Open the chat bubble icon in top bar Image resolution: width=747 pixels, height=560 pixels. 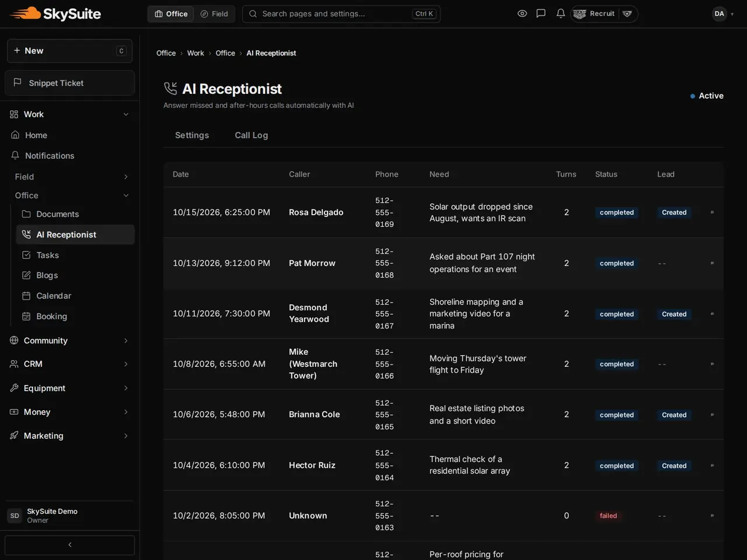point(541,13)
